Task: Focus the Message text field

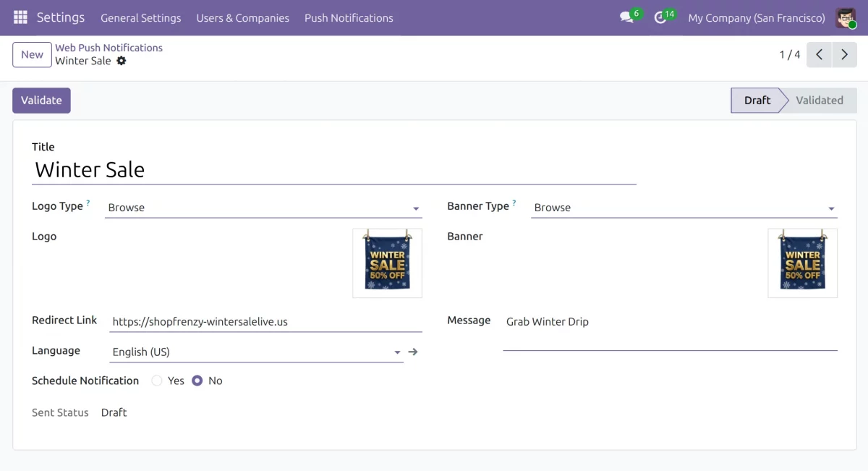Action: tap(671, 331)
